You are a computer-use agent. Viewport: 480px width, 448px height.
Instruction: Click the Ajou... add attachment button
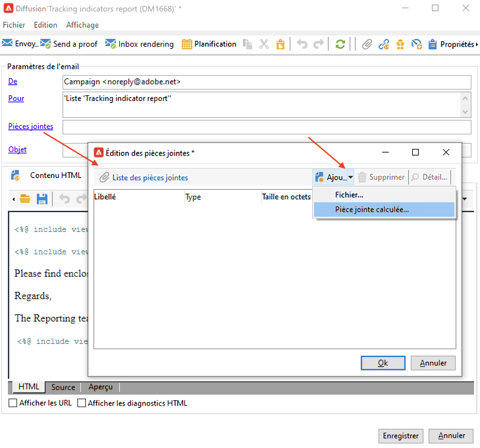pos(330,177)
